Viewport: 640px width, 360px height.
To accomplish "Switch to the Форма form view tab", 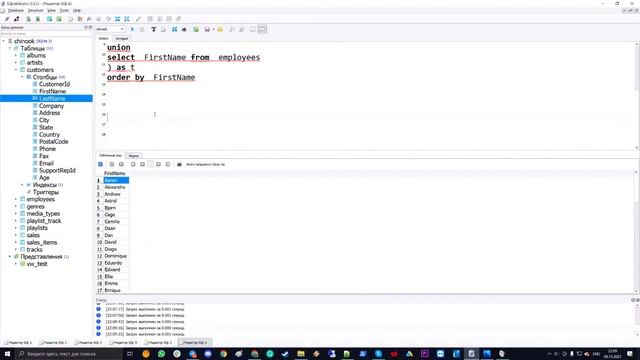I will tap(133, 156).
